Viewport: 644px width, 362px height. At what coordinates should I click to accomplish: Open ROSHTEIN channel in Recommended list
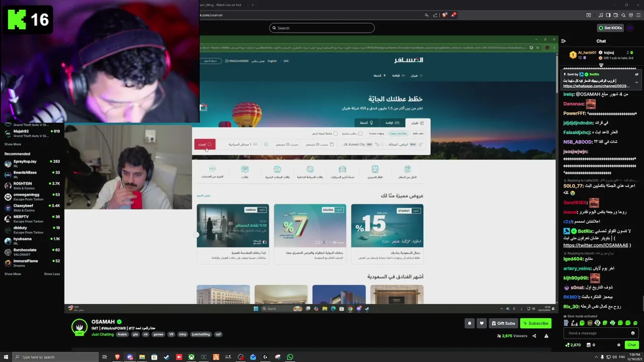(x=32, y=186)
